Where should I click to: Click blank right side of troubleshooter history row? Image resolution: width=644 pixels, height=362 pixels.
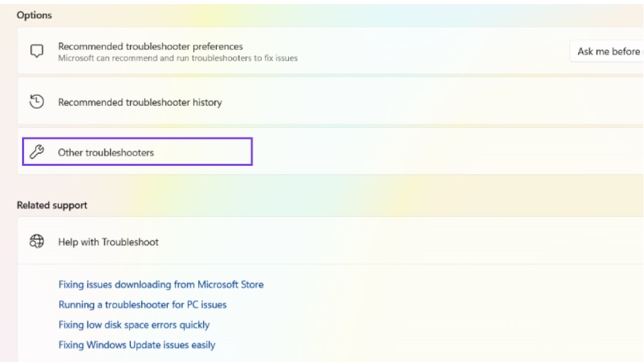pos(447,103)
